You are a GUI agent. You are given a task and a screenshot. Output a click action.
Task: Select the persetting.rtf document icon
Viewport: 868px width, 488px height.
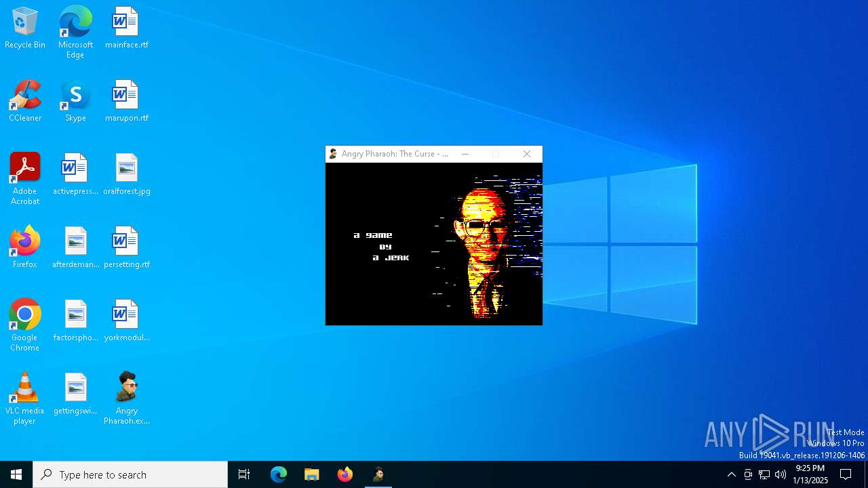126,248
